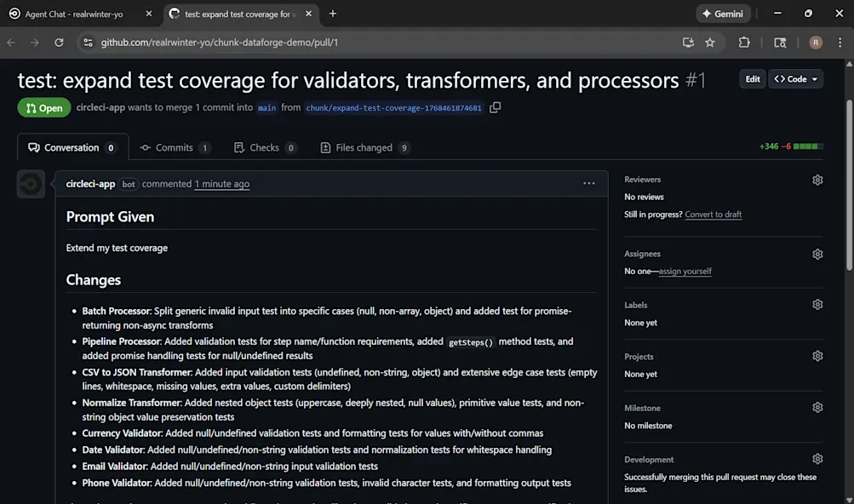Close the test: expand test coverage tab
This screenshot has width=854, height=504.
[308, 14]
